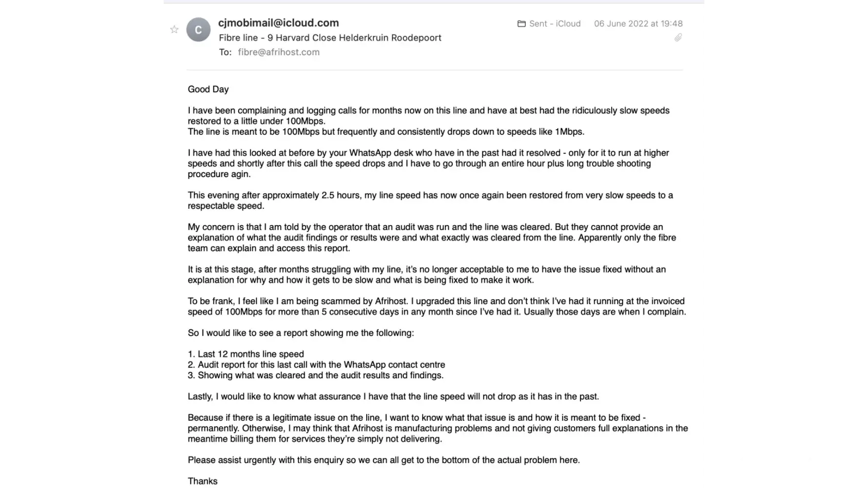Click the paragraph starting "My concern is that"

432,238
